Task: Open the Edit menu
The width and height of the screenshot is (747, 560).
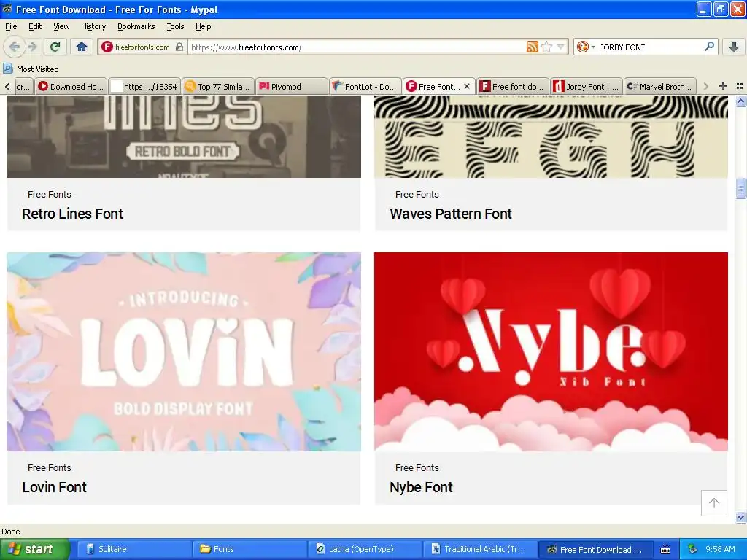Action: [x=35, y=26]
